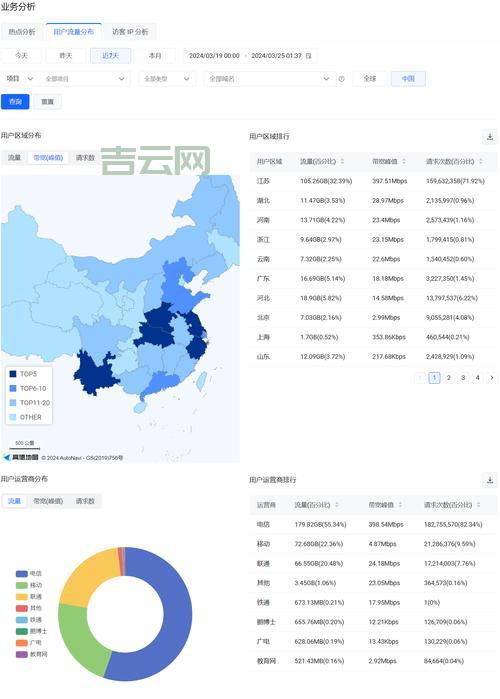The width and height of the screenshot is (500, 699).
Task: Toggle 移动 in donut chart legend
Action: (29, 585)
